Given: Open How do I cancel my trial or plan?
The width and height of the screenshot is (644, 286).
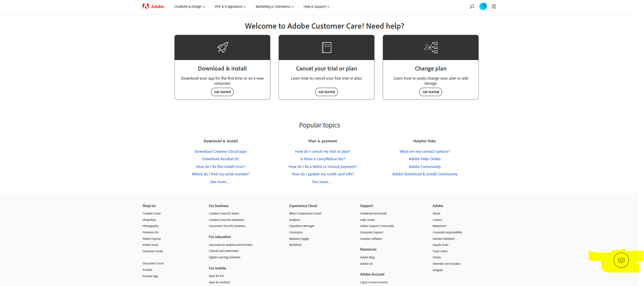Looking at the screenshot, I should [323, 151].
